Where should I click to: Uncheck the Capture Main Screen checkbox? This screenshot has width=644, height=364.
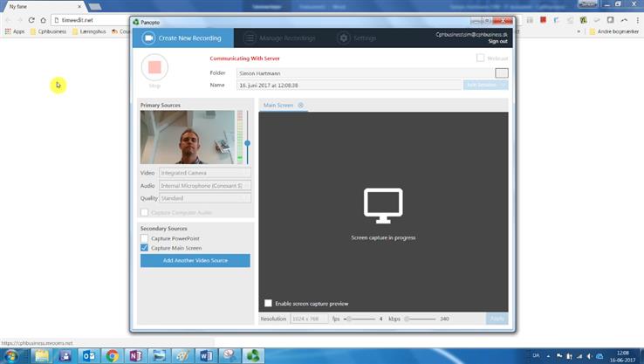[145, 248]
